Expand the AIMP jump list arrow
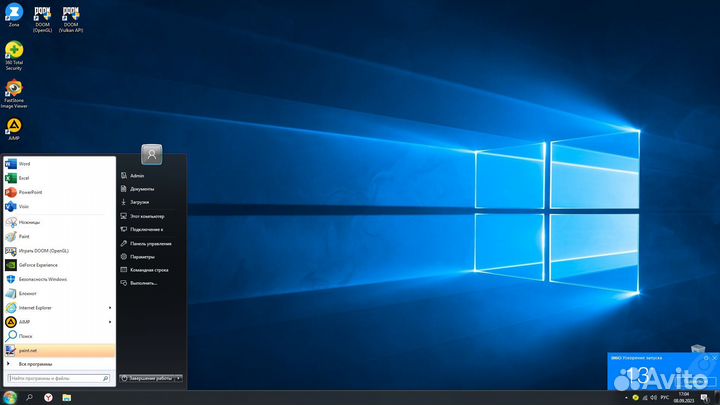The image size is (720, 405). [x=109, y=322]
